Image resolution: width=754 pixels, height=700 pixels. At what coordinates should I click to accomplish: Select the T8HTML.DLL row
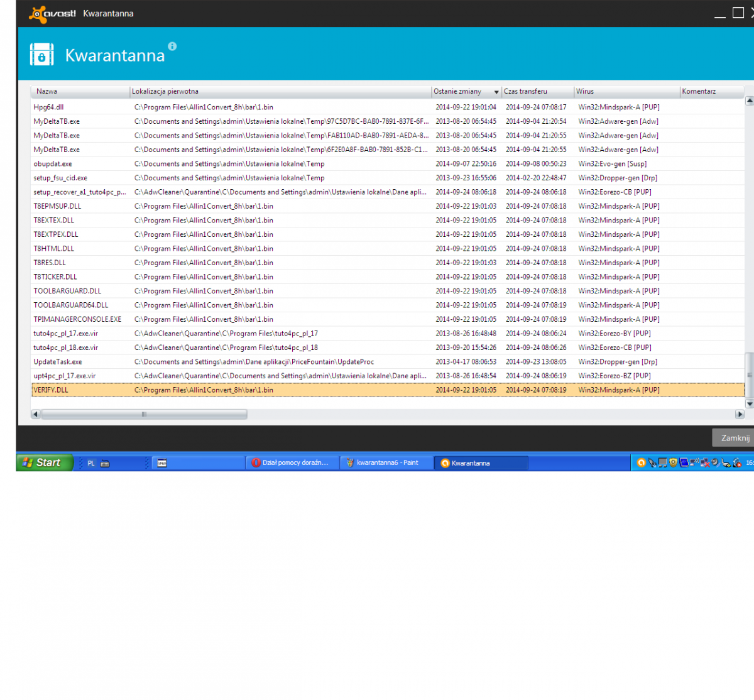click(x=388, y=249)
